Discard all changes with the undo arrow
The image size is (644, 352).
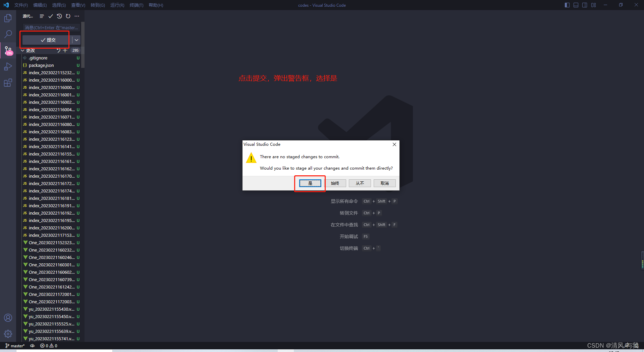58,50
